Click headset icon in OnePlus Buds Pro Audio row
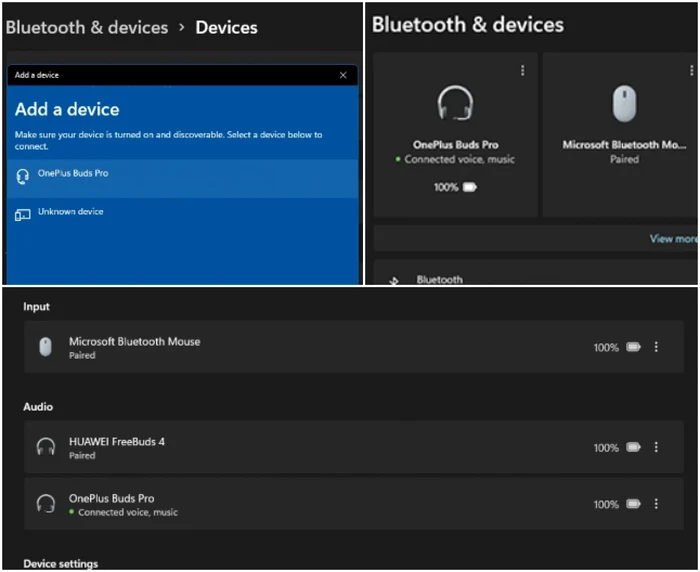The image size is (700, 572). [46, 504]
